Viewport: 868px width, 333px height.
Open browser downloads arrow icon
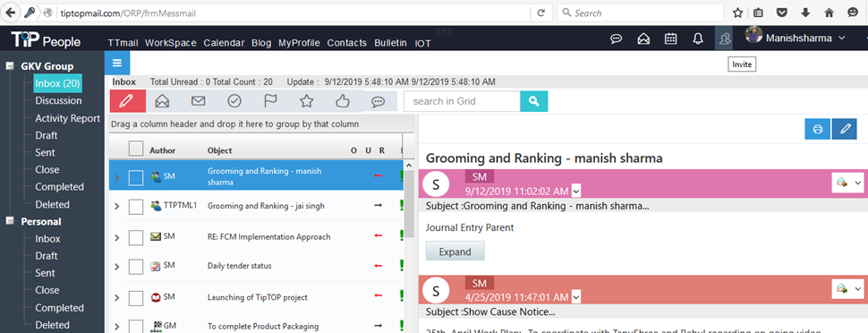804,13
